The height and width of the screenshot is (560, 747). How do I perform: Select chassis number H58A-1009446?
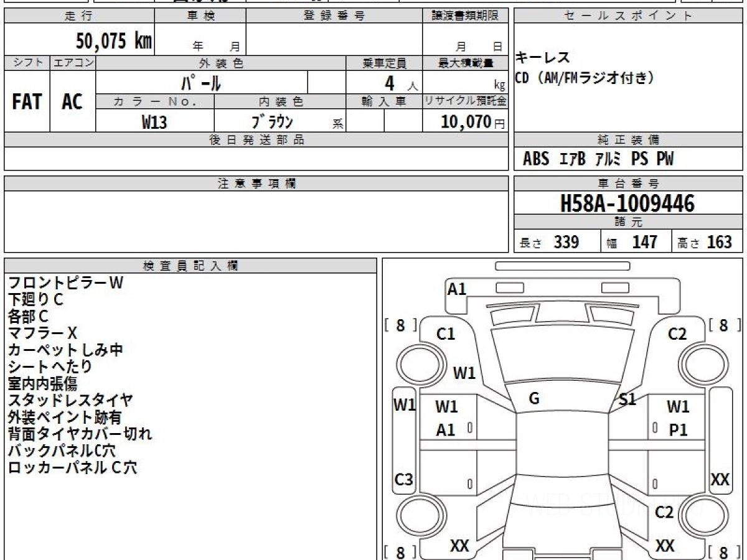click(x=627, y=203)
